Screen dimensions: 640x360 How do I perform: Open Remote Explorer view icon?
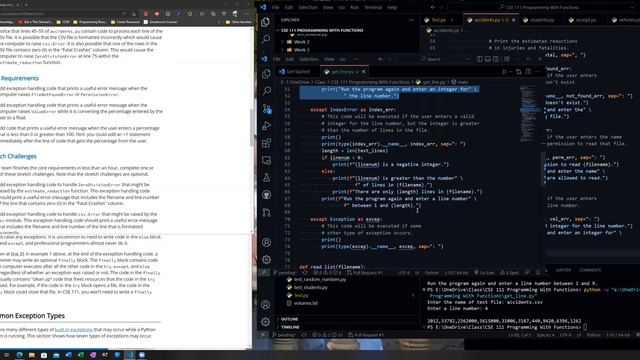(267, 160)
